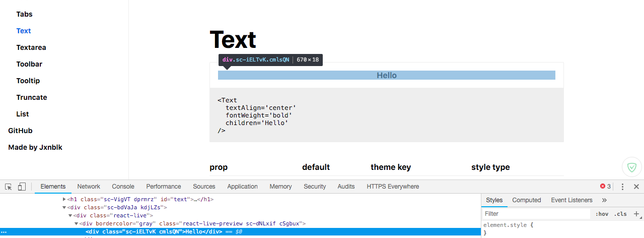Select the Styles pane tab
Image resolution: width=644 pixels, height=238 pixels.
494,200
